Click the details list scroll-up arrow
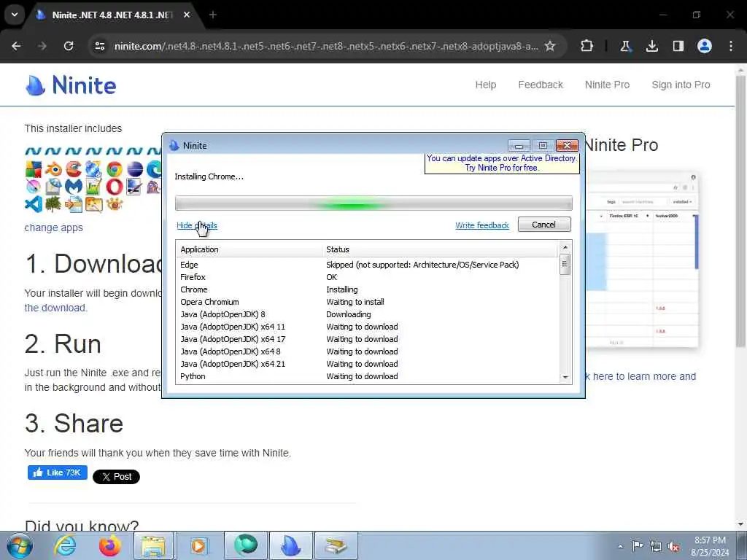 tap(565, 247)
